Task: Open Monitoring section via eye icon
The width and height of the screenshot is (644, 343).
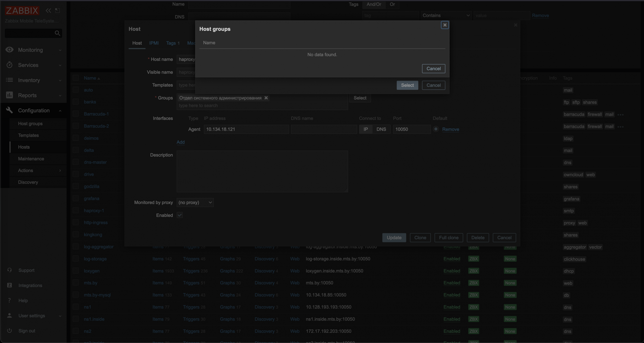Action: point(9,50)
